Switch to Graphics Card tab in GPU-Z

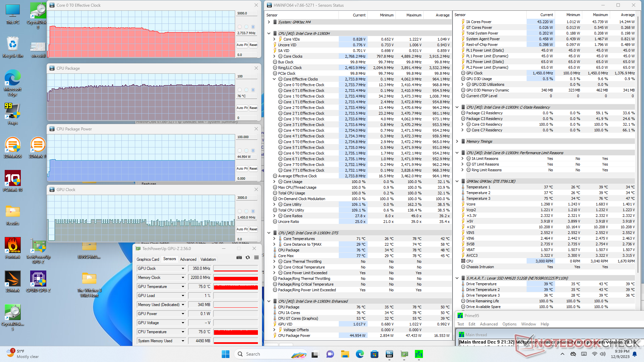(x=148, y=259)
